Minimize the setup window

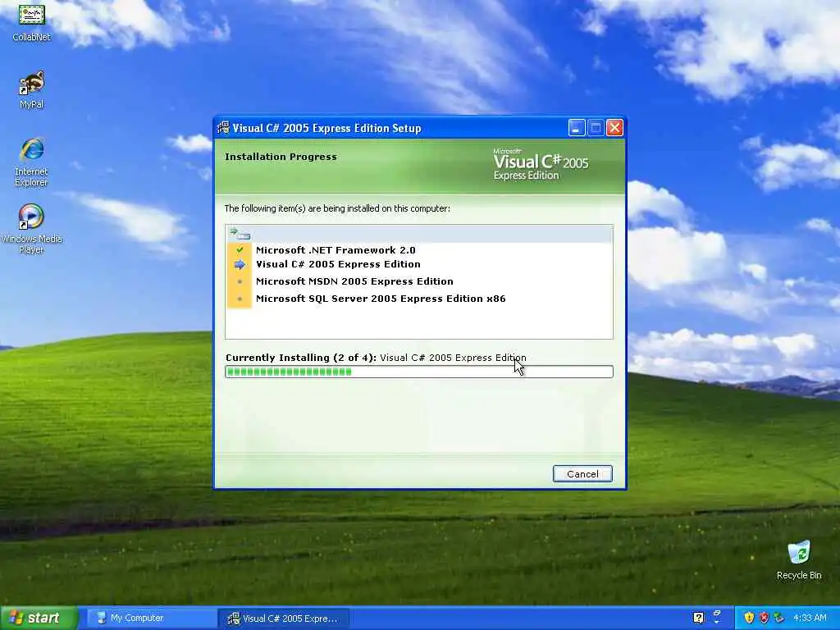(x=577, y=128)
